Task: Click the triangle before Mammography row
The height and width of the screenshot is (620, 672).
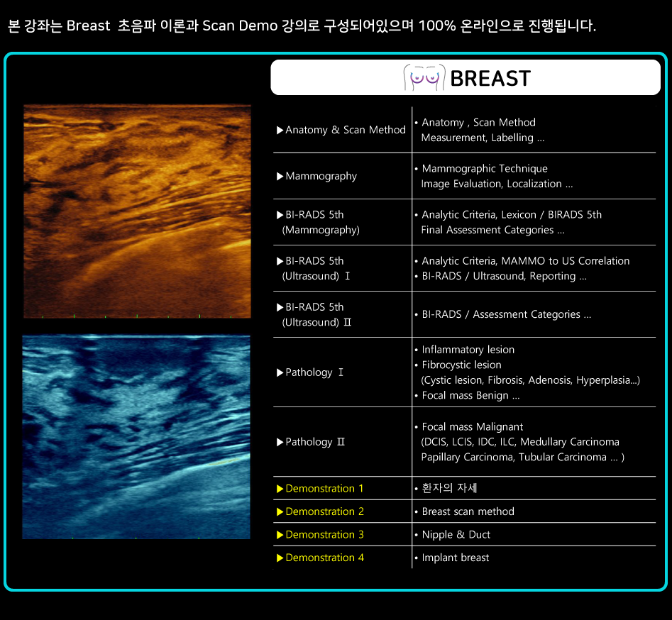Action: [280, 177]
